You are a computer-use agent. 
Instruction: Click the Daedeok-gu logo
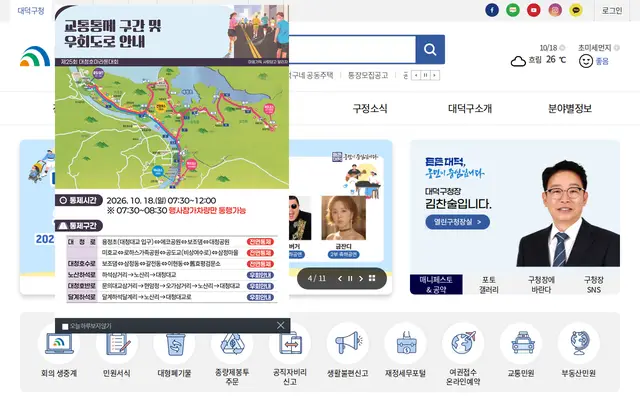35,56
